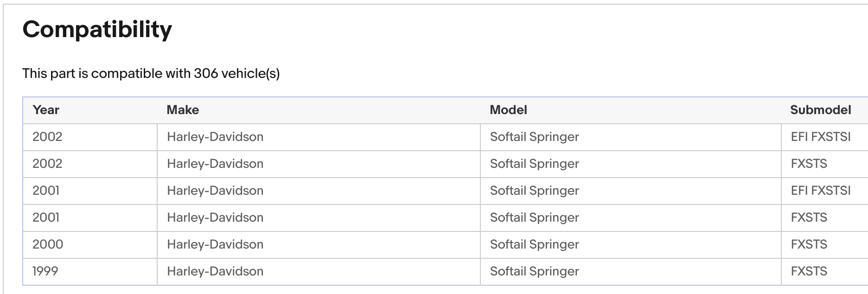Select the 1999 year cell

[45, 271]
